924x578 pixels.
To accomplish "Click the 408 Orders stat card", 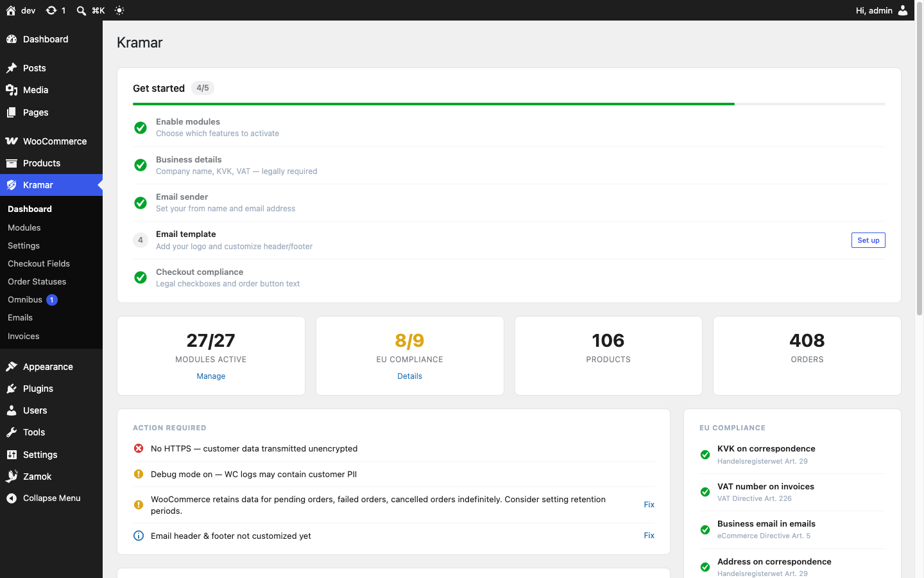I will point(807,356).
